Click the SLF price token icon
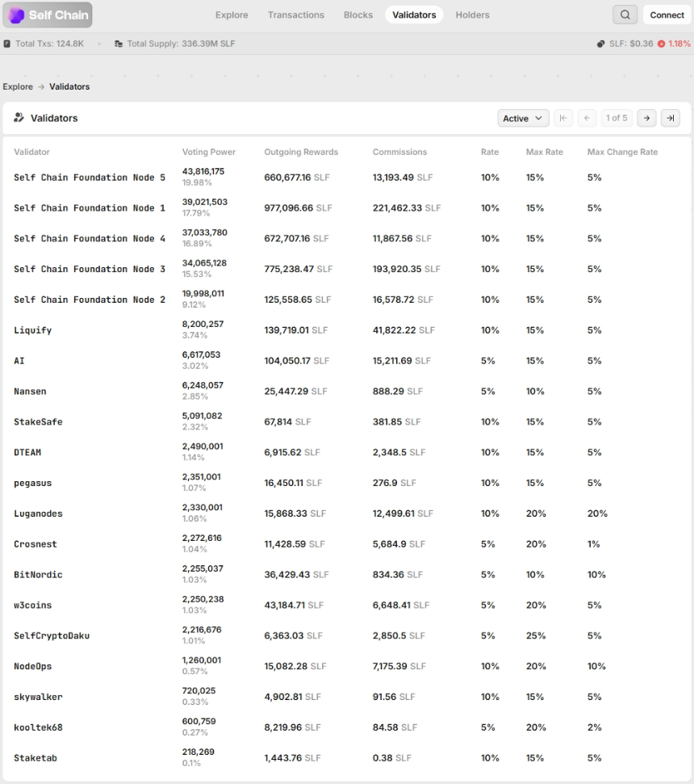This screenshot has width=694, height=784. [600, 44]
